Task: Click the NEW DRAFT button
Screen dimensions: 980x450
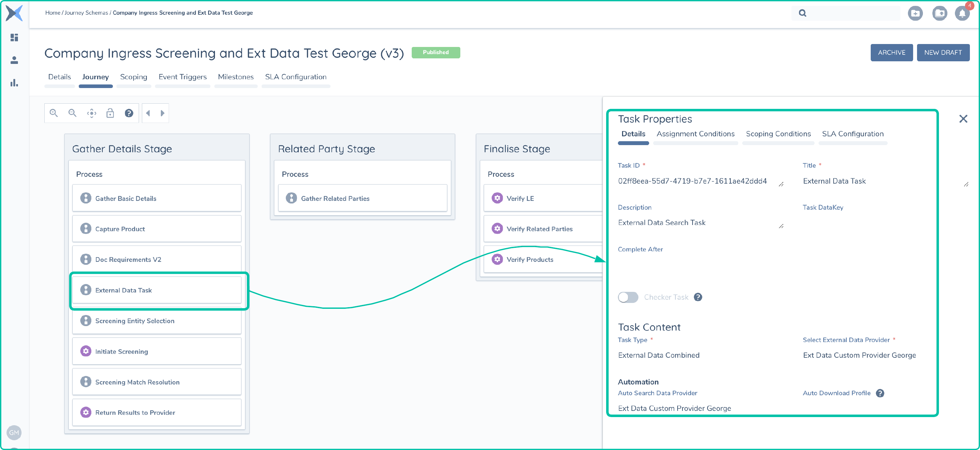Action: click(943, 52)
